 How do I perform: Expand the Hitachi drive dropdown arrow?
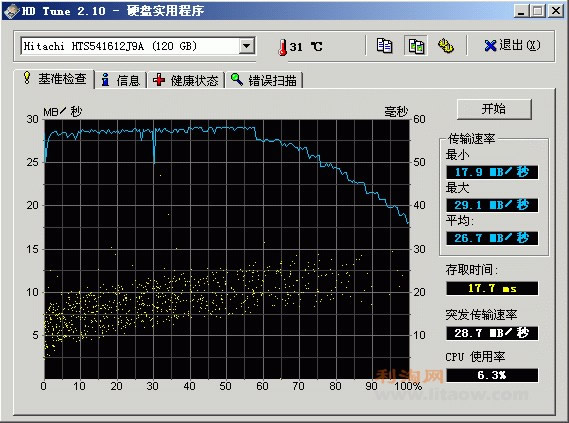246,46
